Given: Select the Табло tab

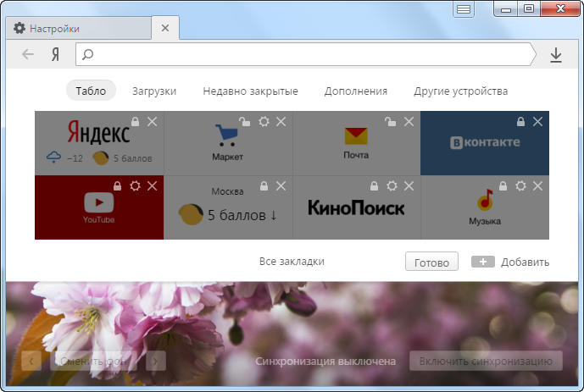Looking at the screenshot, I should click(x=91, y=91).
